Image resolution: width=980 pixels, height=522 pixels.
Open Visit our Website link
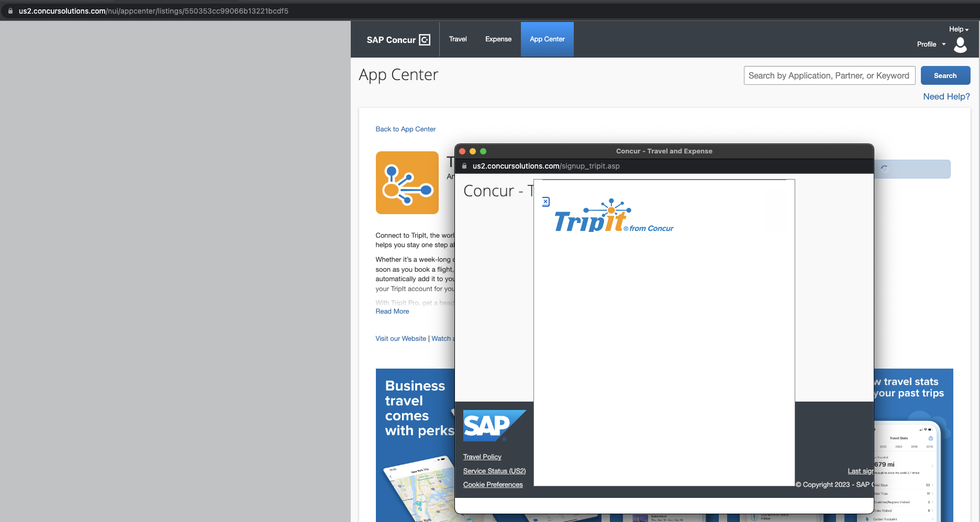pos(400,339)
